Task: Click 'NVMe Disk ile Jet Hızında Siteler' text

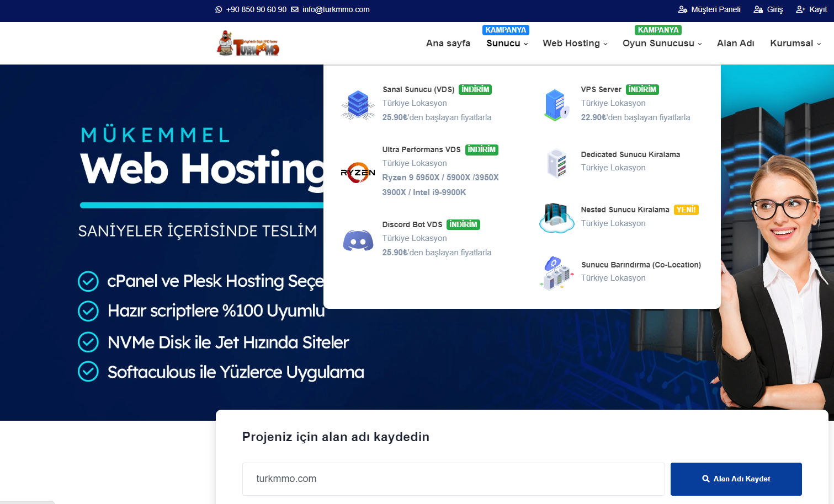Action: click(229, 342)
